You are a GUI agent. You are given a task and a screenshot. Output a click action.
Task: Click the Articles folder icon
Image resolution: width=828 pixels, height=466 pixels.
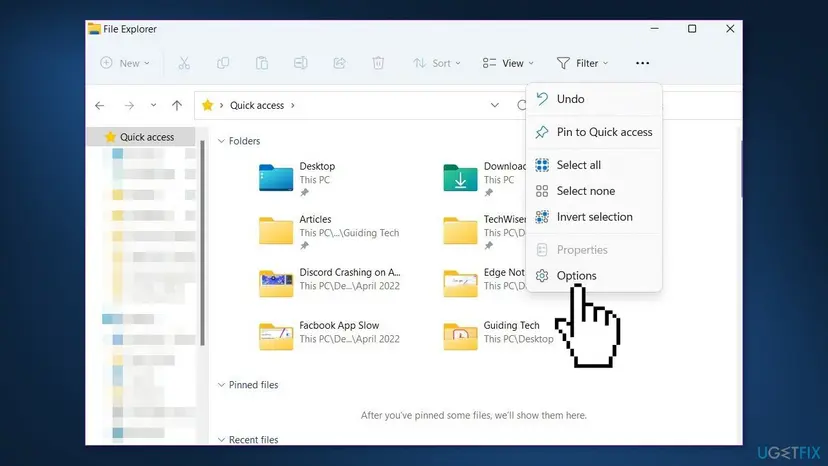point(276,230)
